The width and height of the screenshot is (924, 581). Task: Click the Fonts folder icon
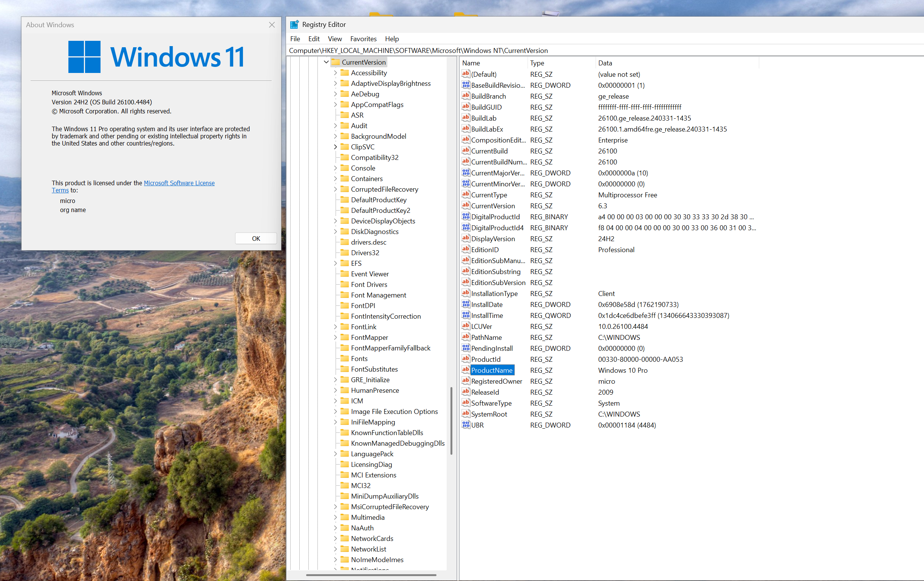pos(345,358)
